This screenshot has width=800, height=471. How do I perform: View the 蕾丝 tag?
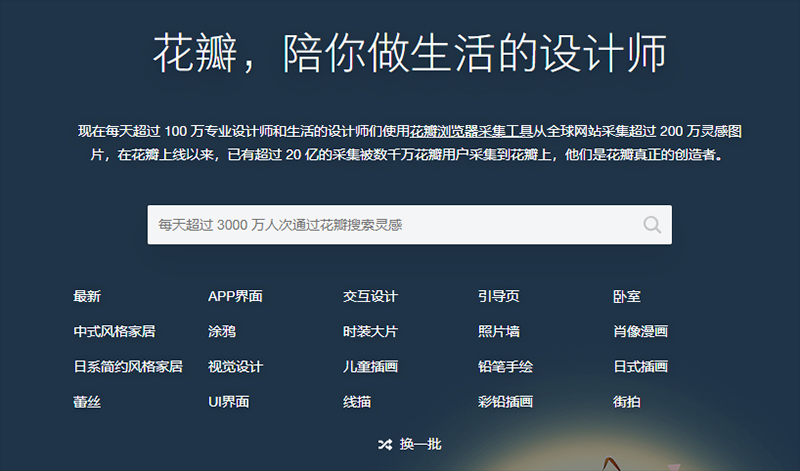tap(87, 402)
